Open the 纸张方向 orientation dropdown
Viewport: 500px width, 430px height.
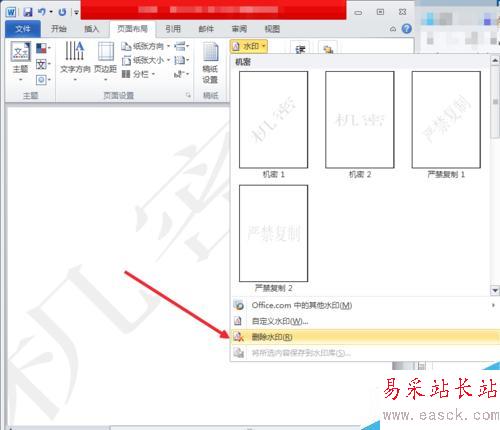146,46
